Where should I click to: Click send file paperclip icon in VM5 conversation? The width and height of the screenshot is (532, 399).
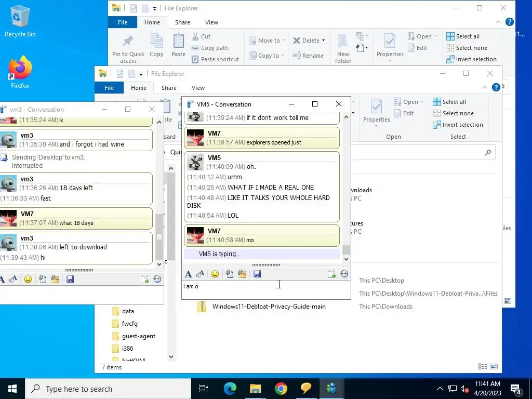click(229, 274)
